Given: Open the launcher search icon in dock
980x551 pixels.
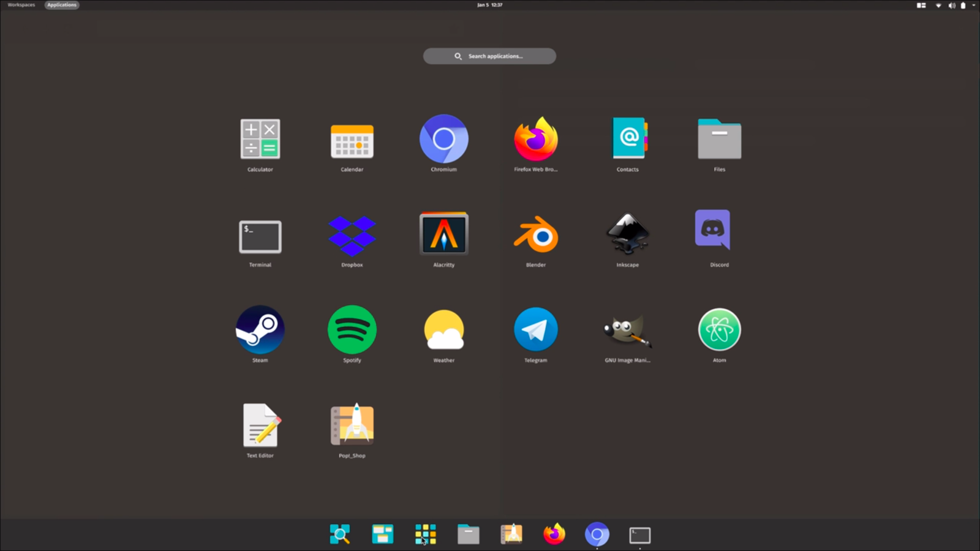Looking at the screenshot, I should 340,534.
